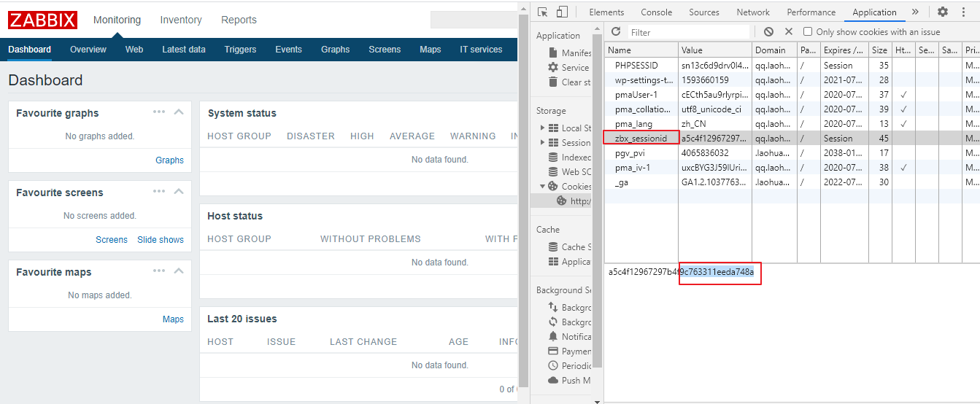Collapse the Favourite screens widget
Image resolution: width=980 pixels, height=404 pixels.
coord(179,191)
